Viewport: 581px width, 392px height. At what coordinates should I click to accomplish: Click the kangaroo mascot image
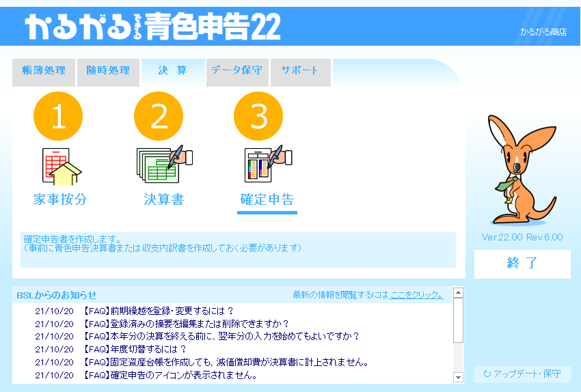[x=522, y=170]
